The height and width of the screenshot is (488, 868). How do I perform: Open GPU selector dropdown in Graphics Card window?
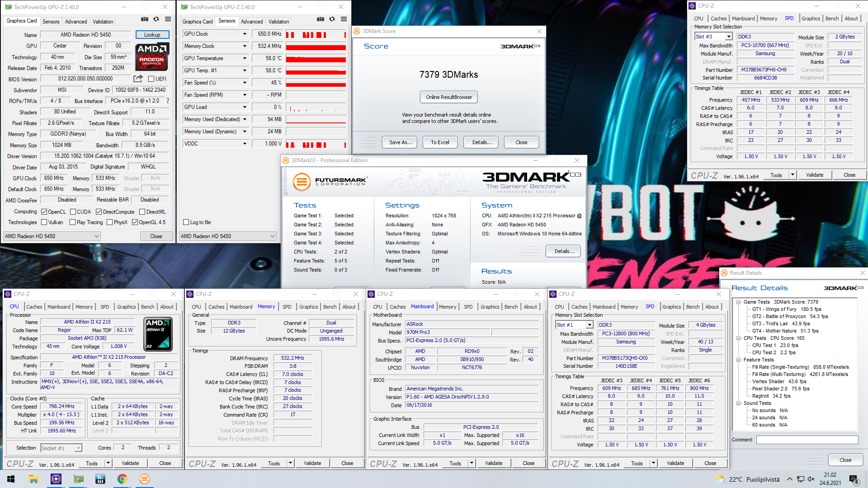click(52, 236)
